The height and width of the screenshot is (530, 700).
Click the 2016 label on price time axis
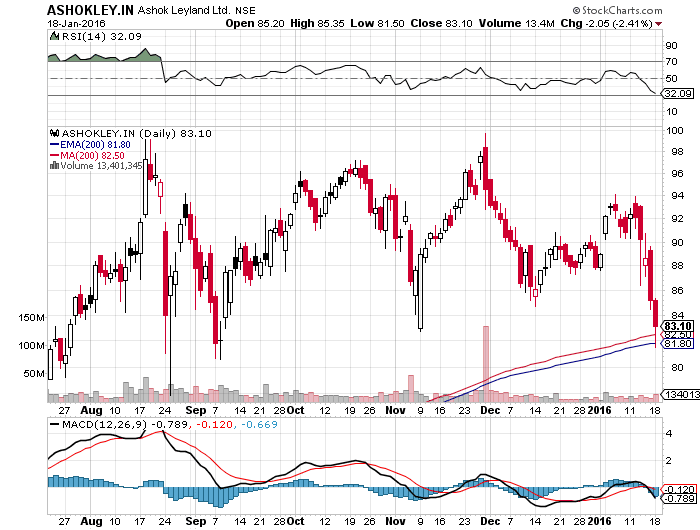click(599, 410)
